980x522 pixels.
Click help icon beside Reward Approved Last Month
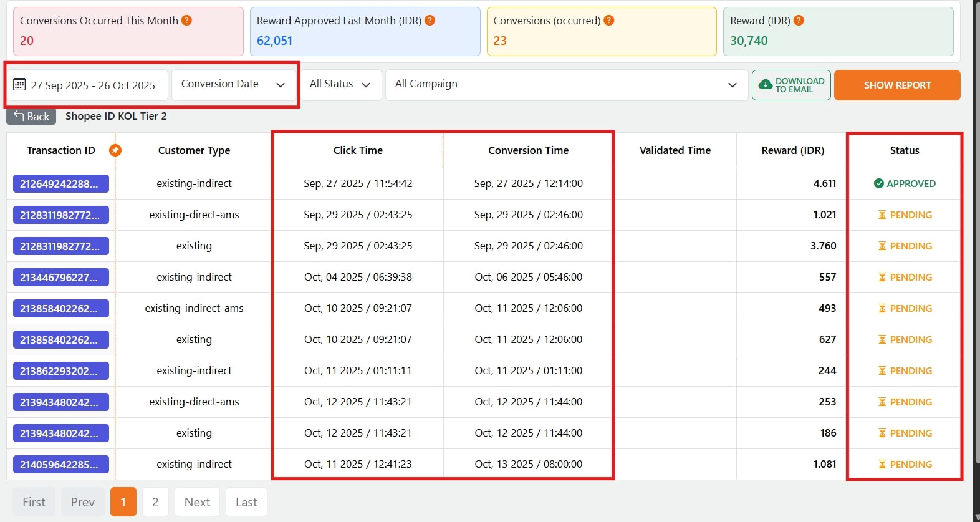(430, 21)
